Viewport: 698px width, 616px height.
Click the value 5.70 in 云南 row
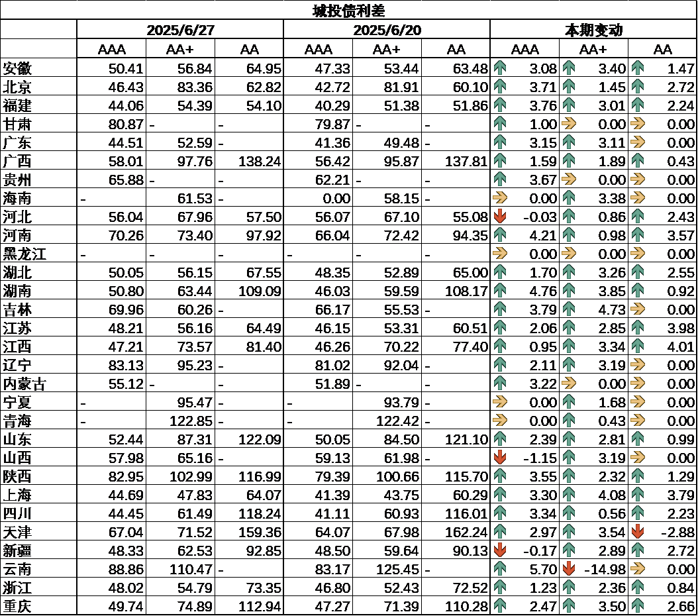click(543, 569)
